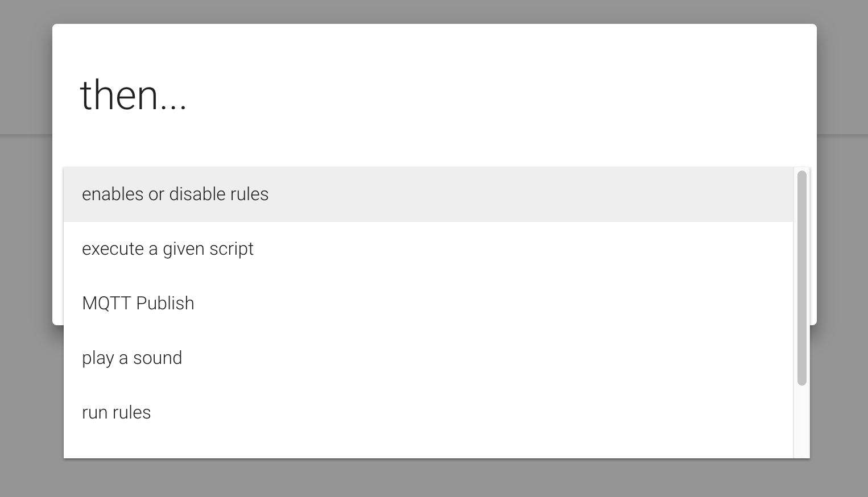
Task: Click the highlighted "enables or disable rules" entry
Action: click(x=175, y=194)
